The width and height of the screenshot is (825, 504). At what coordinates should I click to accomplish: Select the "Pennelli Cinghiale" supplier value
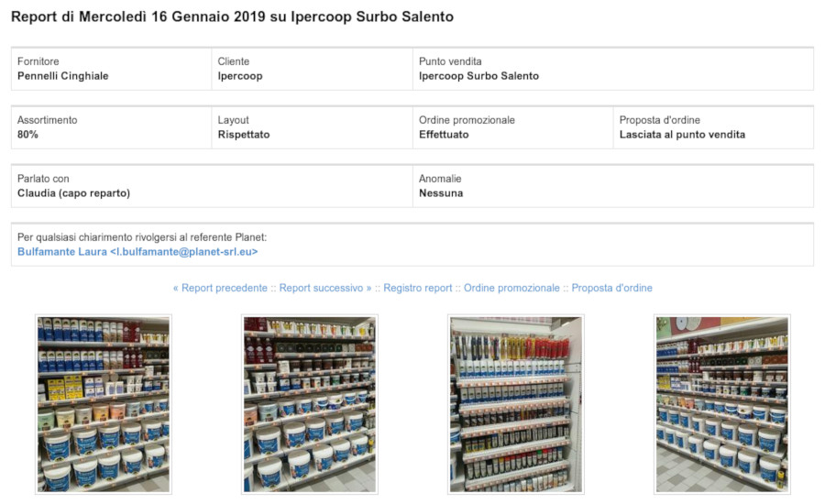pyautogui.click(x=63, y=76)
